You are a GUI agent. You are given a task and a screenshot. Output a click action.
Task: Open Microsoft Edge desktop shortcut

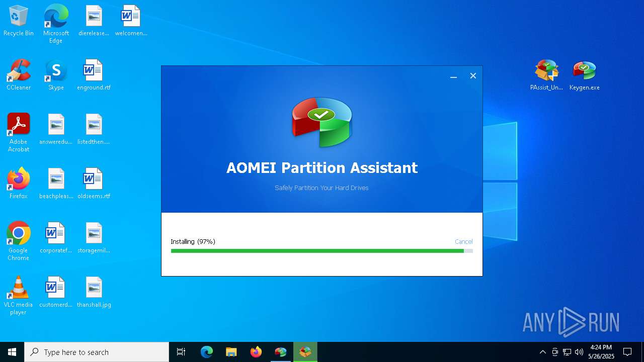point(56,24)
